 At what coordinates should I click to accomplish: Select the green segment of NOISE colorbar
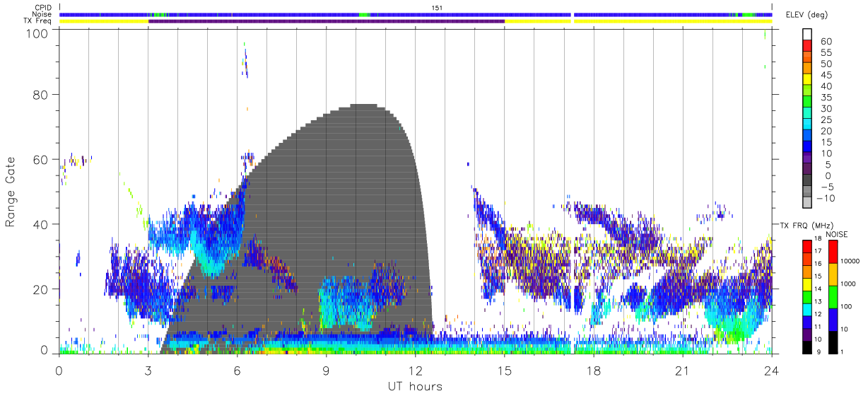click(833, 296)
